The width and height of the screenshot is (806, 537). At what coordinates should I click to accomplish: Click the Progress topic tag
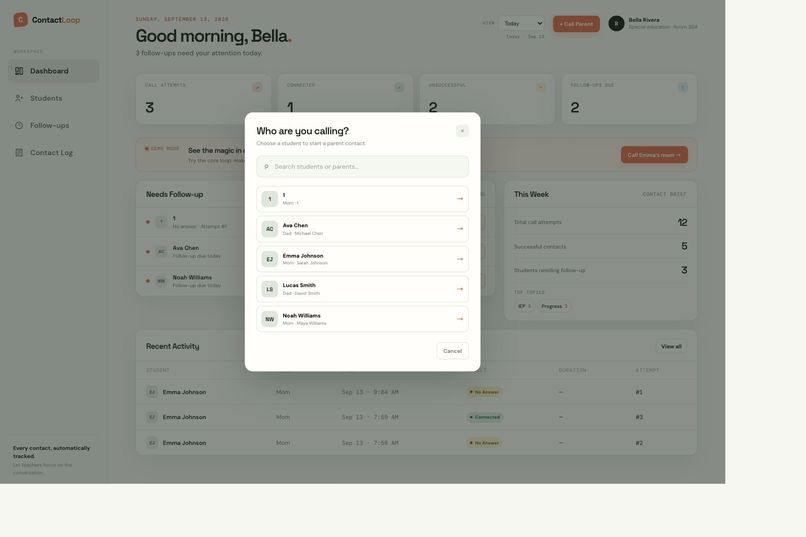[554, 306]
